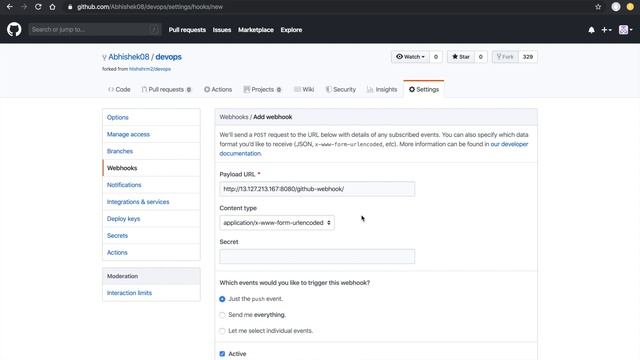The image size is (640, 360).
Task: Star the repository
Action: pyautogui.click(x=461, y=57)
